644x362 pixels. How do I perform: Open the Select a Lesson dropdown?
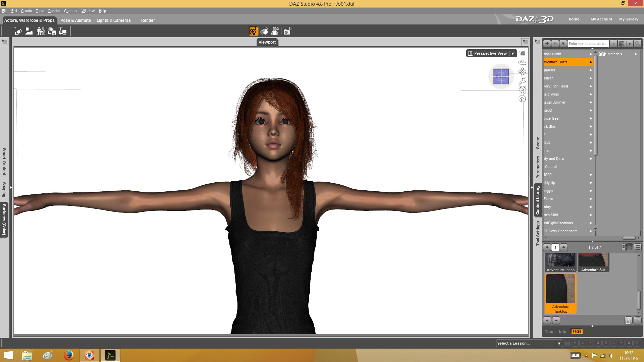coord(559,343)
